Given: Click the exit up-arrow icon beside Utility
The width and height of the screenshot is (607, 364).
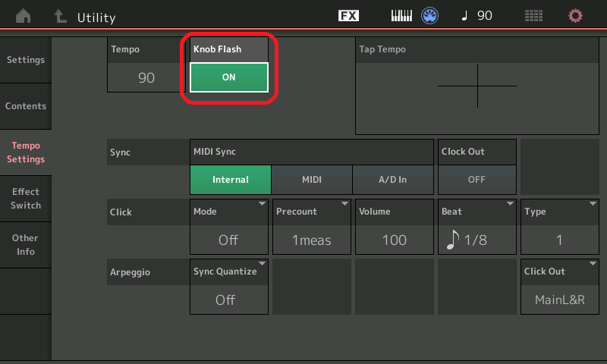Looking at the screenshot, I should pos(59,16).
